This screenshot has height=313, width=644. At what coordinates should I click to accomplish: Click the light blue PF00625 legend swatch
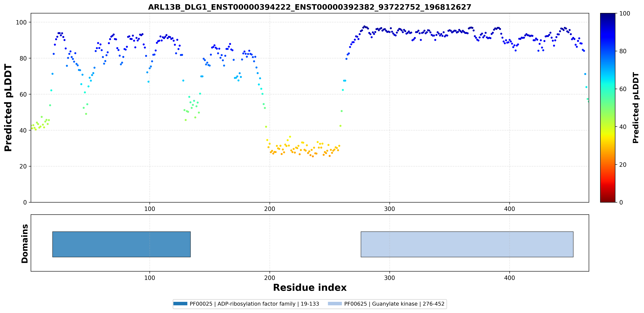[x=335, y=304]
